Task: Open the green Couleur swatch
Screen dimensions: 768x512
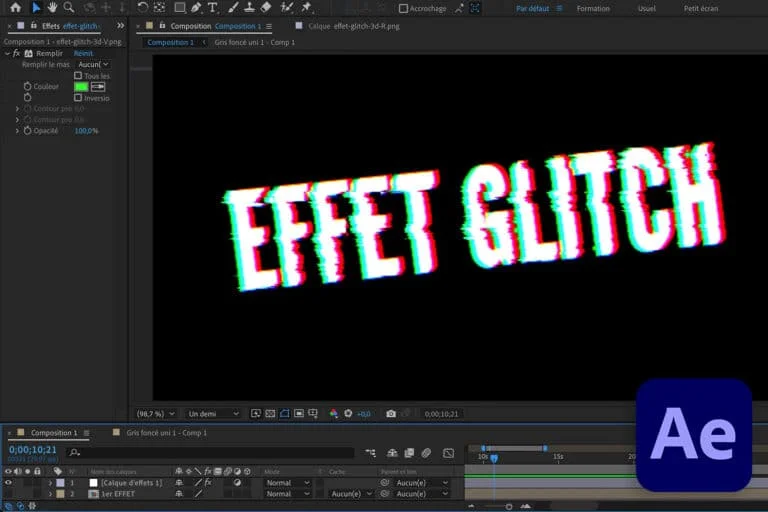Action: [81, 87]
